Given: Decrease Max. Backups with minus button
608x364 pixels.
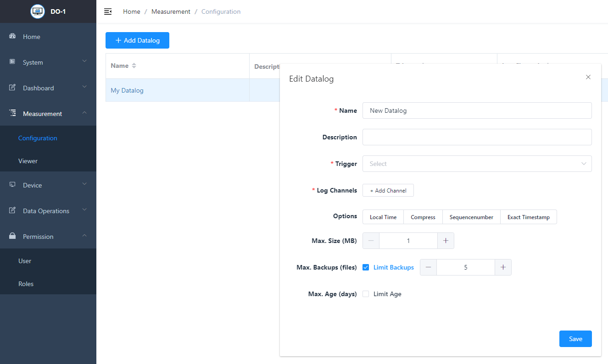Looking at the screenshot, I should pyautogui.click(x=428, y=267).
